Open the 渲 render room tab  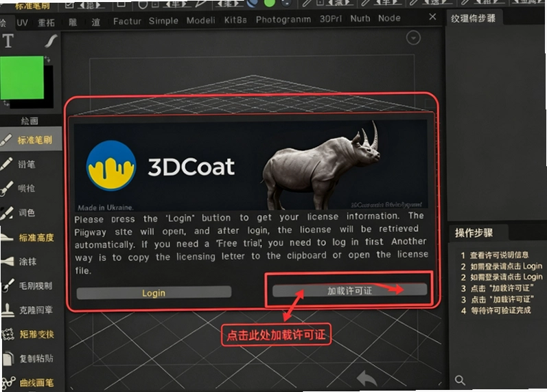95,22
